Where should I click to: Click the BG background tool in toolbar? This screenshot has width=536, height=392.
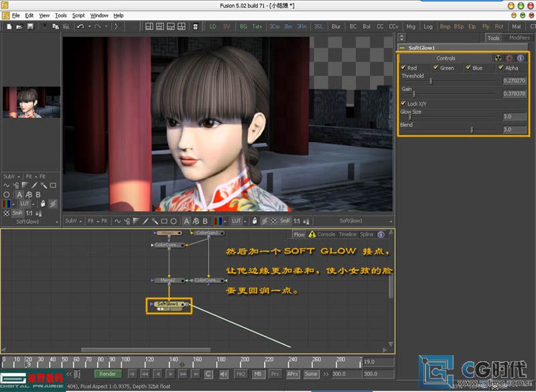(x=243, y=27)
